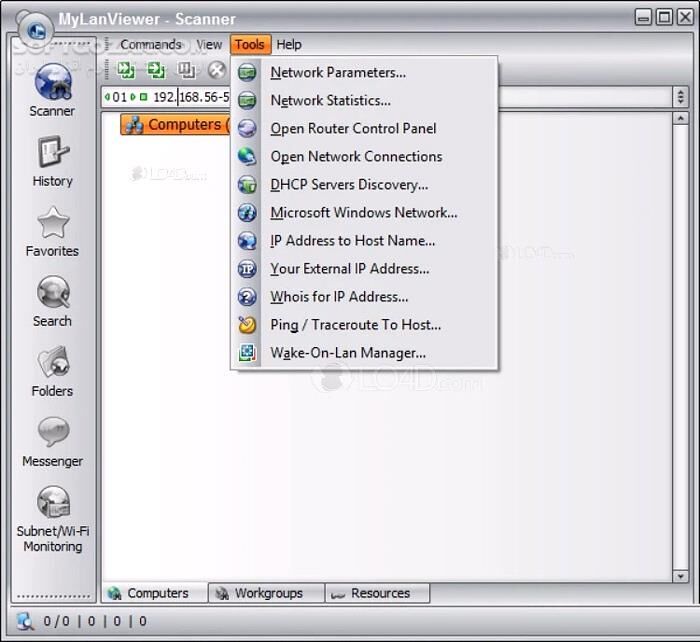
Task: Select Open Router Control Panel entry
Action: coord(364,129)
